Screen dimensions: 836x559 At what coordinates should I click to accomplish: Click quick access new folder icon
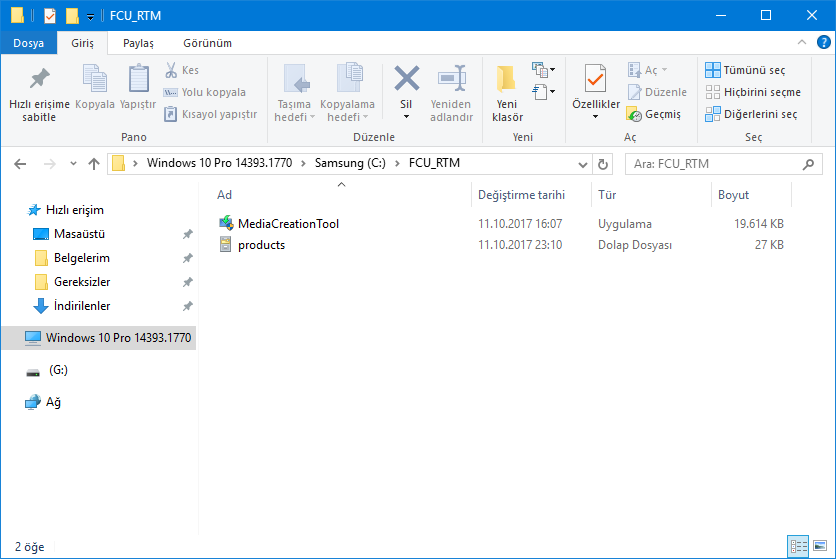72,16
